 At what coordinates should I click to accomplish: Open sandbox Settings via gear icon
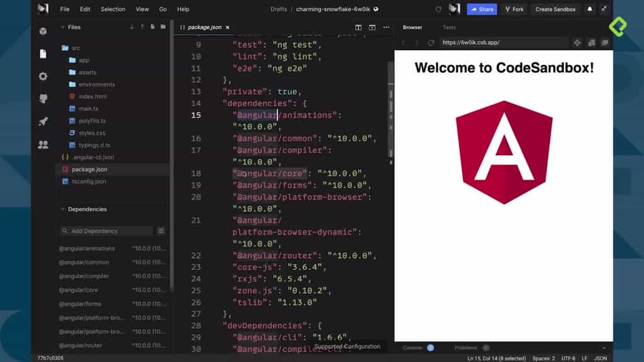tap(42, 76)
